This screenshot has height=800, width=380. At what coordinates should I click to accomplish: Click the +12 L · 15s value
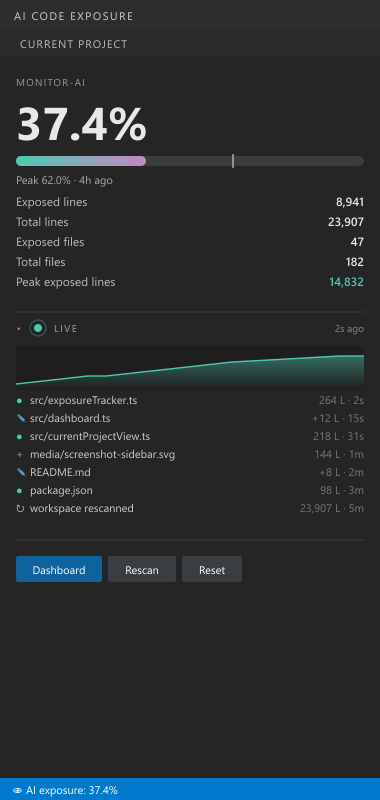338,418
